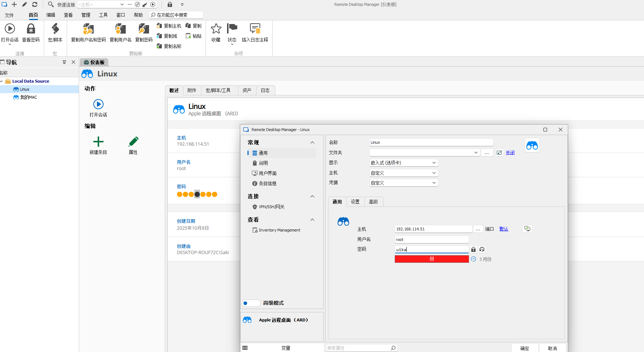
Task: Open the 工具 ribbon tab
Action: 103,15
